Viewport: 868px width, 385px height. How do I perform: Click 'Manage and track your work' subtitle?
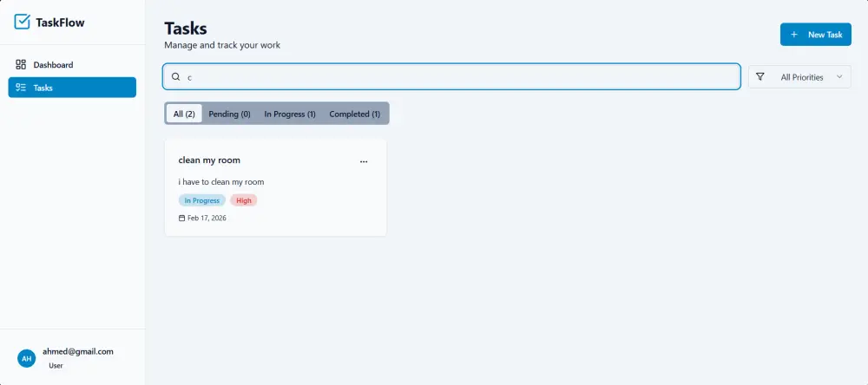point(222,45)
